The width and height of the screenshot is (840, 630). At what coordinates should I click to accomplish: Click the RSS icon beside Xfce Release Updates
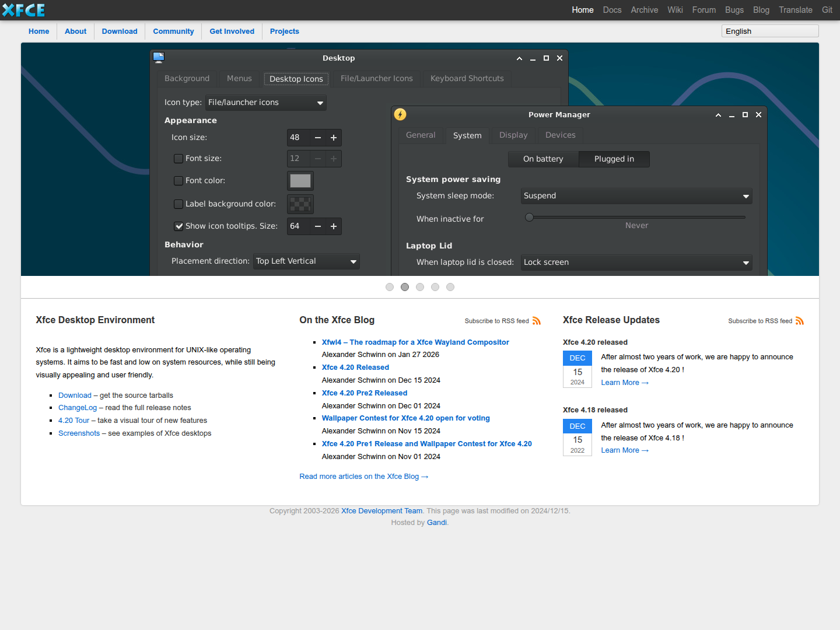800,321
